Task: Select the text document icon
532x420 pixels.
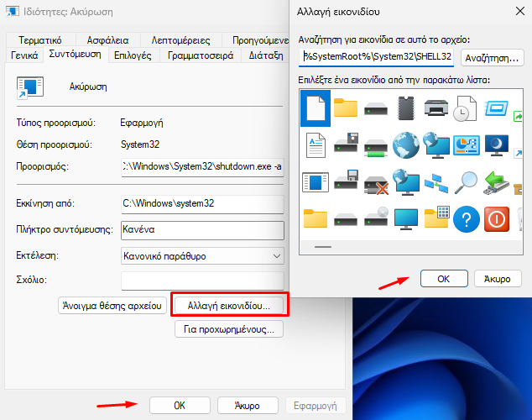Action: pyautogui.click(x=316, y=145)
